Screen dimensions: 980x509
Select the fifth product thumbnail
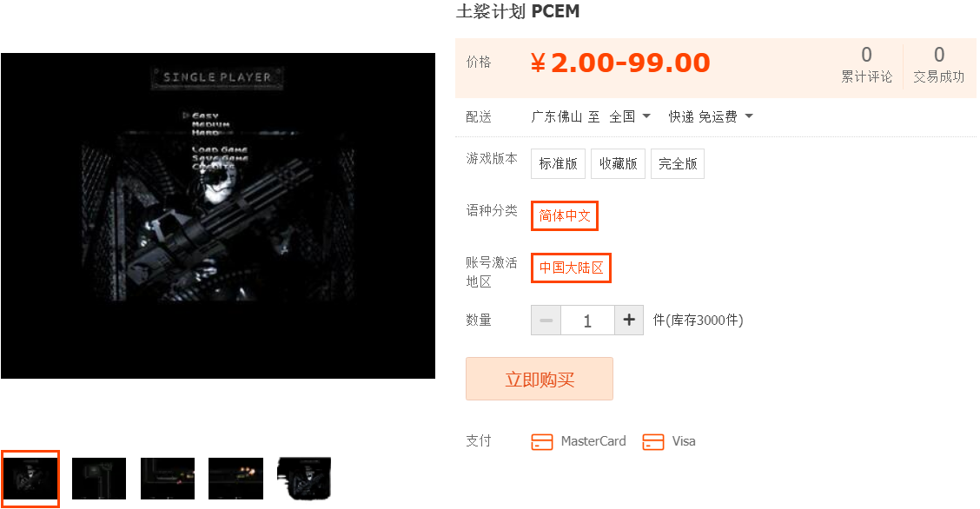click(304, 479)
